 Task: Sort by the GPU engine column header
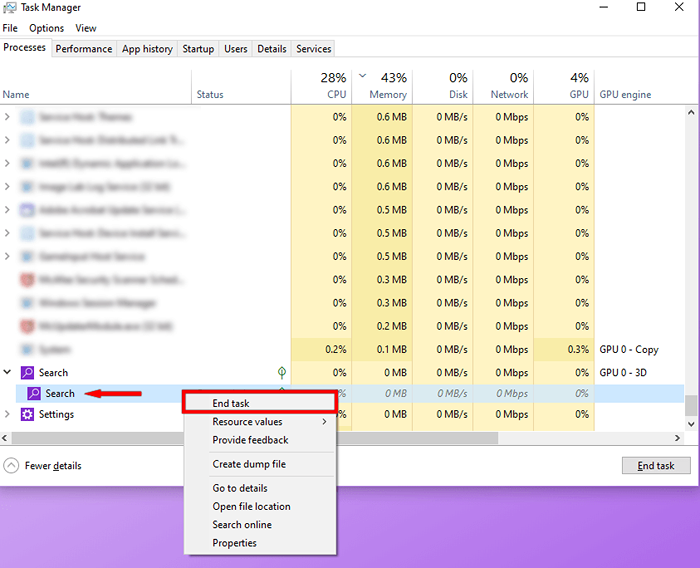click(x=640, y=87)
